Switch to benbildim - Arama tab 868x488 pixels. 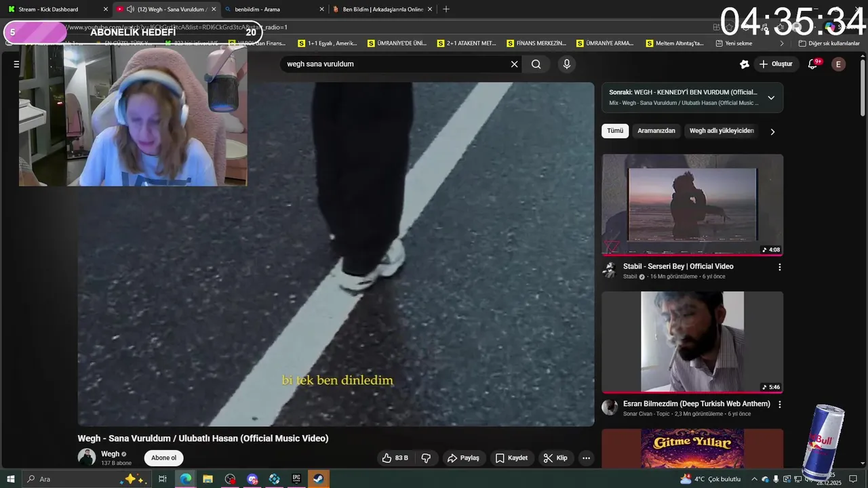coord(274,9)
